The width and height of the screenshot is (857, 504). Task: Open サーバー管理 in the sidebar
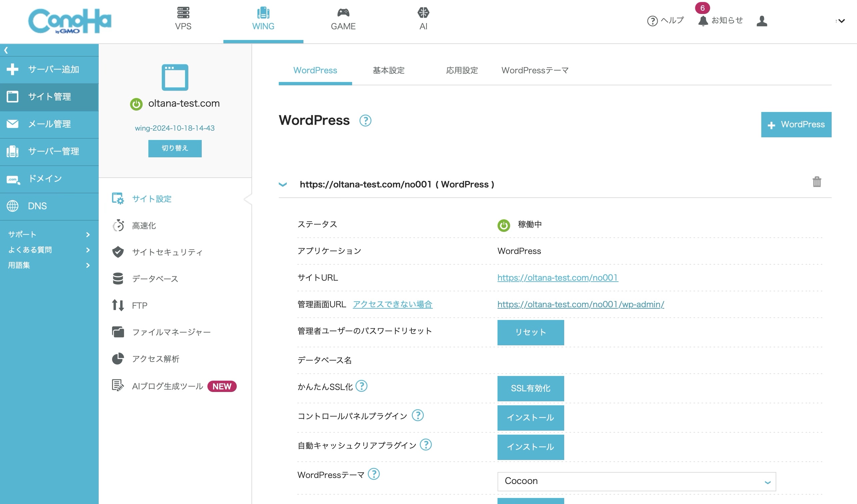(49, 152)
